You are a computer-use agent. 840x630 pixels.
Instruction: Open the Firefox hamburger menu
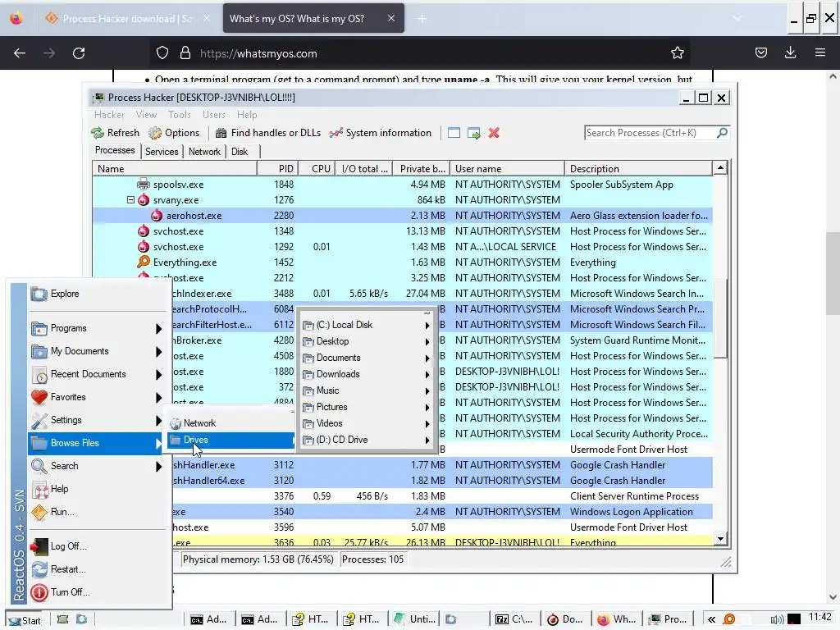[820, 52]
